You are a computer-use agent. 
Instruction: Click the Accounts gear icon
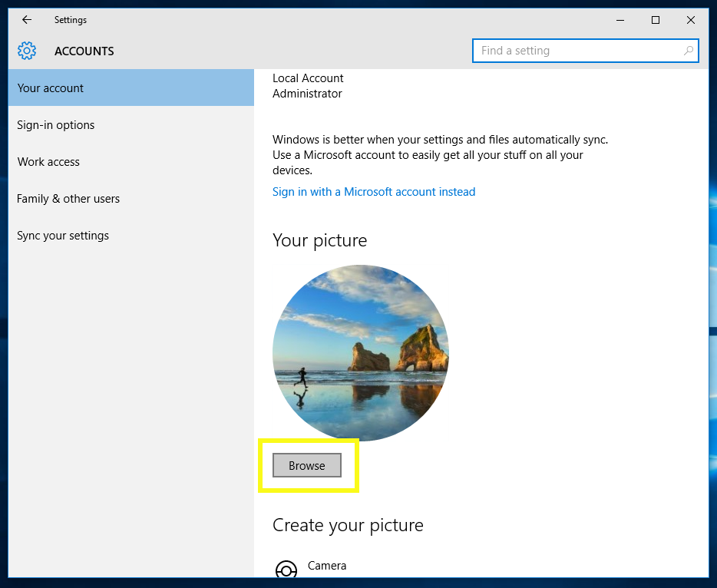(x=26, y=51)
